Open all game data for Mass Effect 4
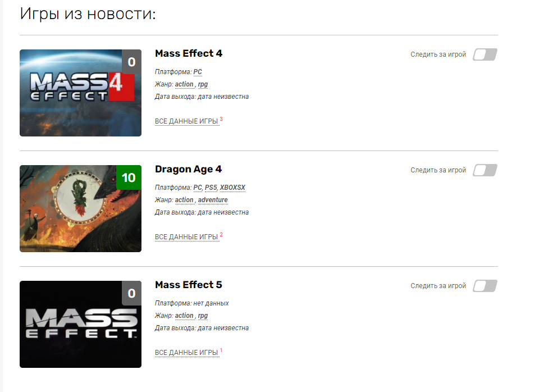544x392 pixels. pyautogui.click(x=186, y=121)
